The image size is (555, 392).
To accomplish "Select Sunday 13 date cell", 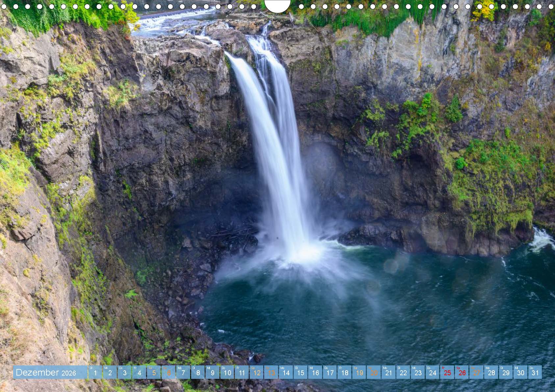I will tap(271, 372).
